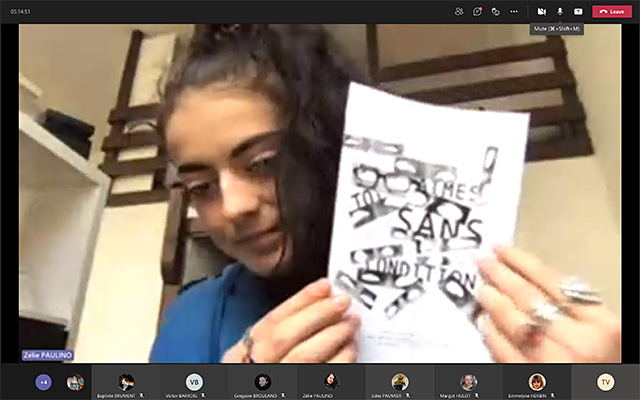Open the breakout rooms icon

tap(495, 11)
